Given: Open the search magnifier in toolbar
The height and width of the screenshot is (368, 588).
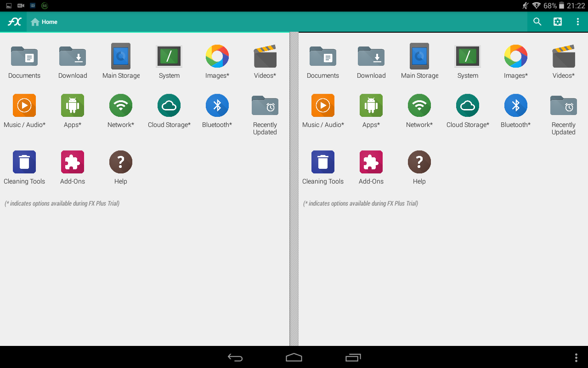Looking at the screenshot, I should [537, 22].
